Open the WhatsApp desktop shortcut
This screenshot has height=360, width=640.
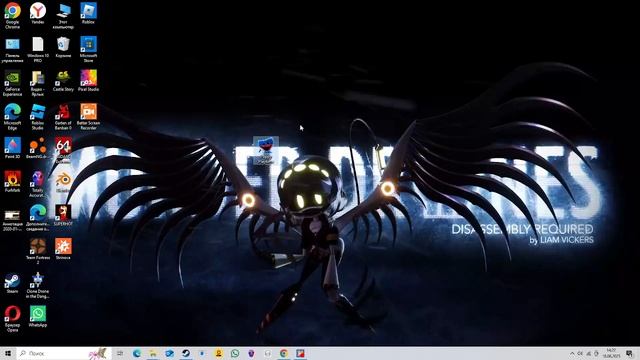(x=38, y=316)
